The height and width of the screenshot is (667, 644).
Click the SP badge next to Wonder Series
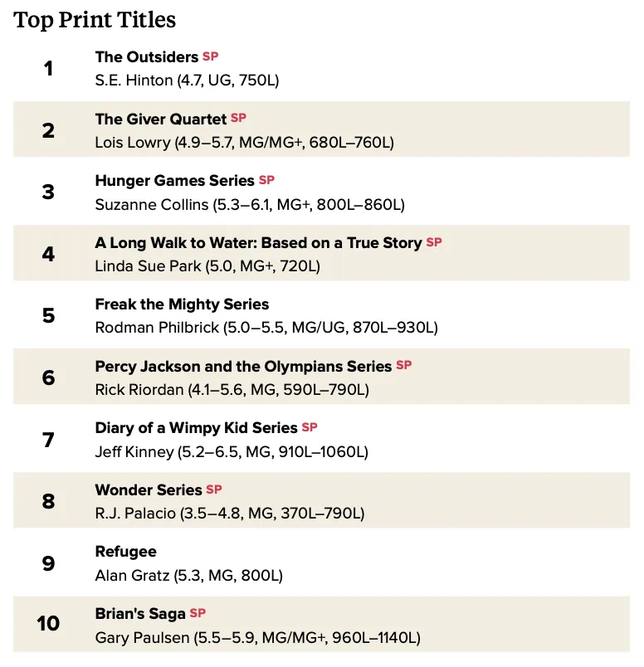213,489
